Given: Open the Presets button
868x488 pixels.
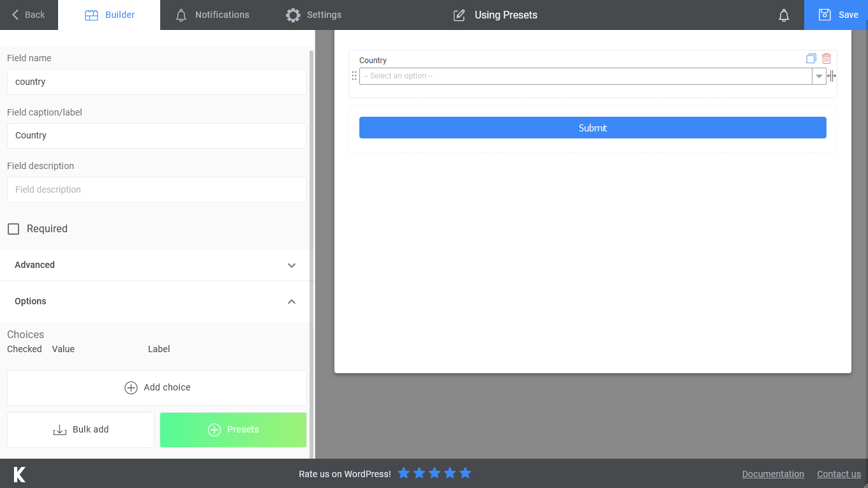Looking at the screenshot, I should pos(233,430).
